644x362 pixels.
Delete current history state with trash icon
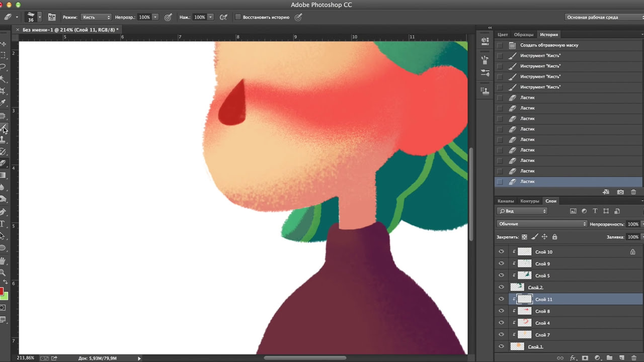[x=633, y=192]
